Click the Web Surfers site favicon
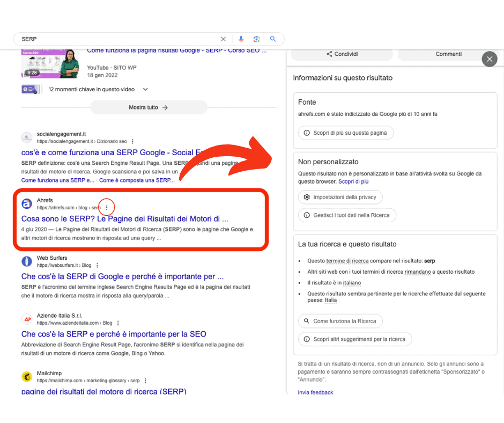This screenshot has width=504, height=423. pos(27,261)
